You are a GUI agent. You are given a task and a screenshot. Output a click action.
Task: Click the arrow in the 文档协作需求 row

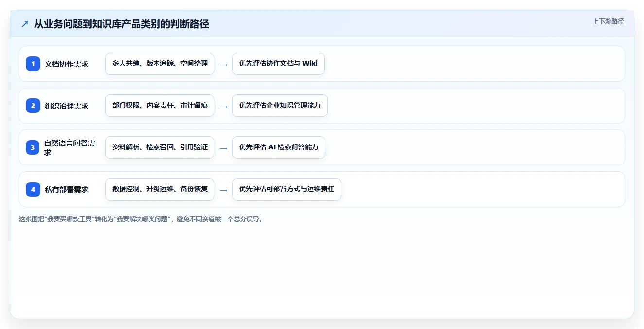pos(224,64)
